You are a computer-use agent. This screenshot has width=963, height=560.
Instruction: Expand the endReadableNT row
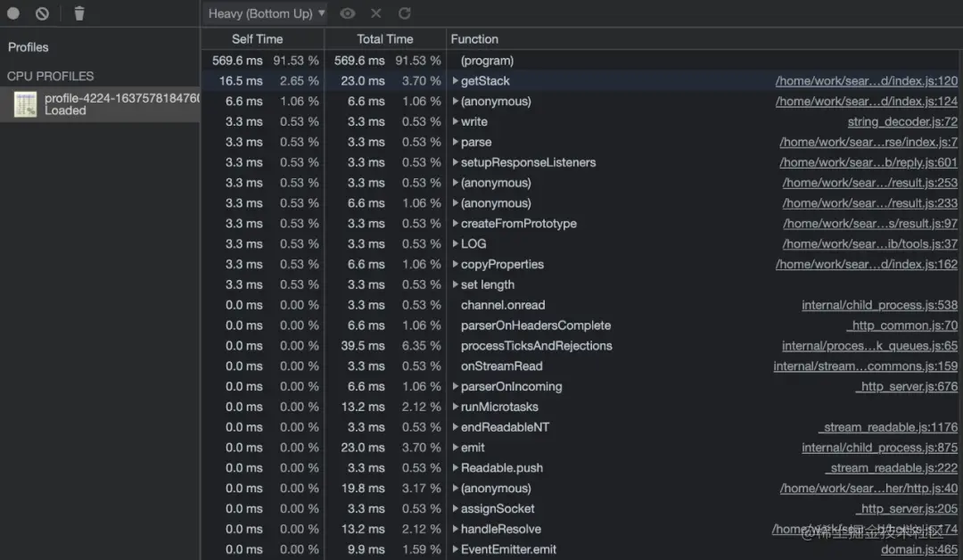pos(455,427)
